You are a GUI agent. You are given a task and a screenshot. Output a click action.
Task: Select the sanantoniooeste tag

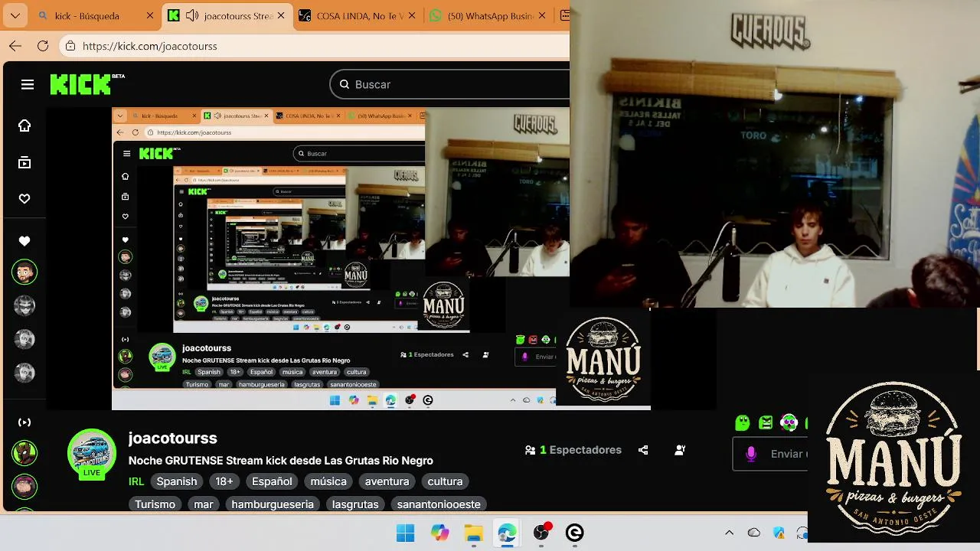point(439,504)
